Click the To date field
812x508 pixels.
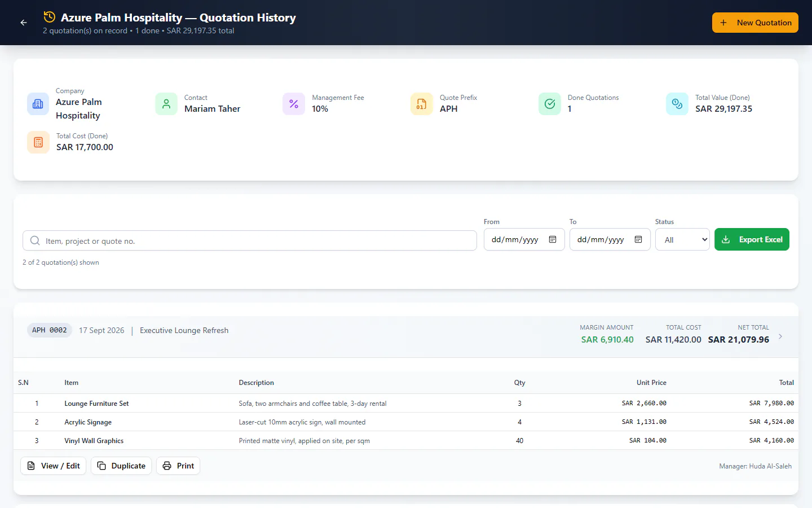click(x=610, y=239)
